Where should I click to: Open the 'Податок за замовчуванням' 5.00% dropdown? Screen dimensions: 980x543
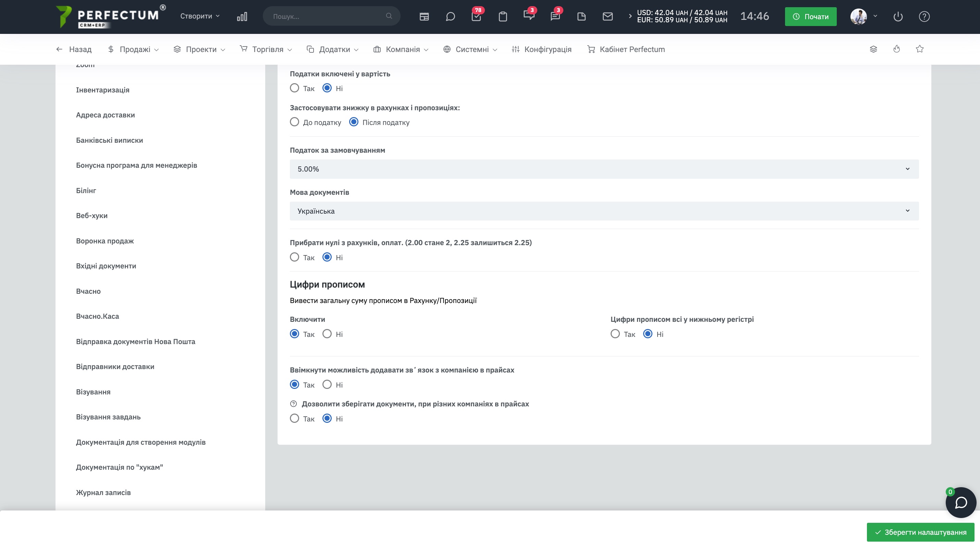(604, 169)
